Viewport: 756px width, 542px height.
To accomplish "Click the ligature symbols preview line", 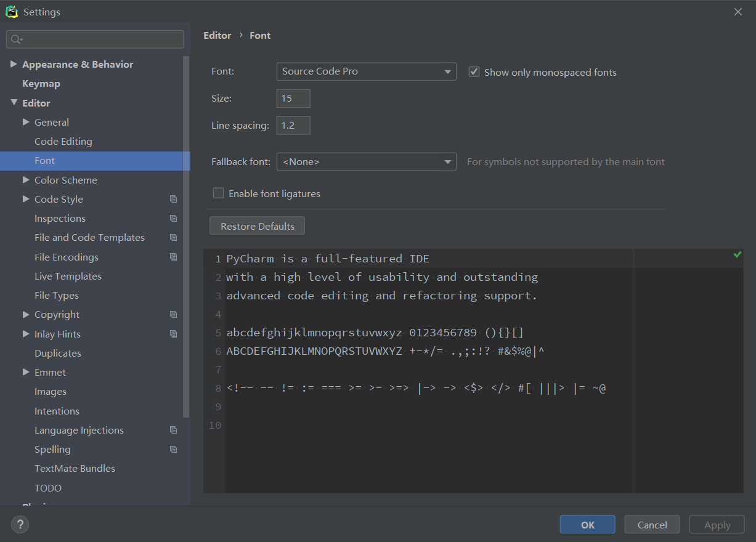I will (x=417, y=388).
